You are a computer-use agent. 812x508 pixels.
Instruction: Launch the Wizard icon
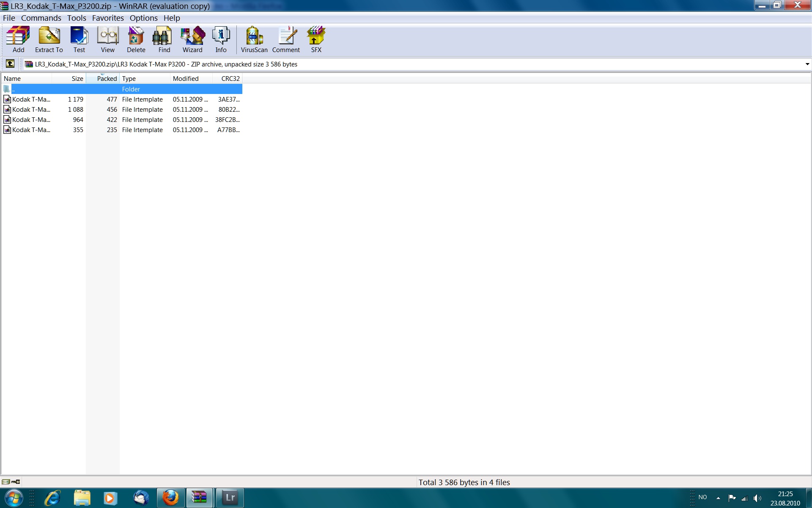(192, 39)
